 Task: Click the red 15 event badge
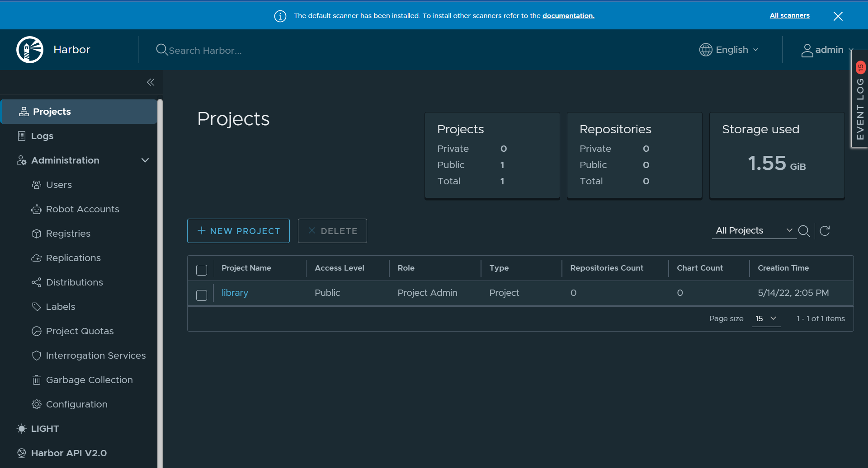click(x=860, y=68)
